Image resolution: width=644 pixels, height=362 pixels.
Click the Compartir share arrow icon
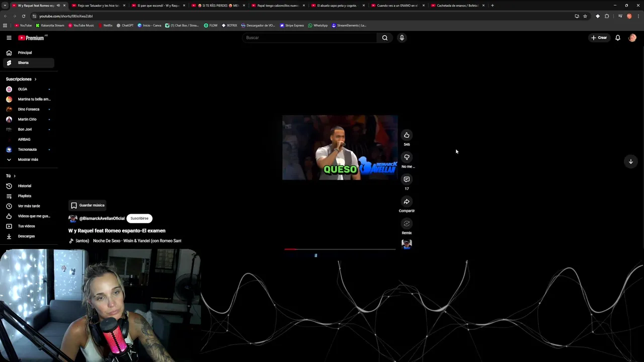pos(407,202)
